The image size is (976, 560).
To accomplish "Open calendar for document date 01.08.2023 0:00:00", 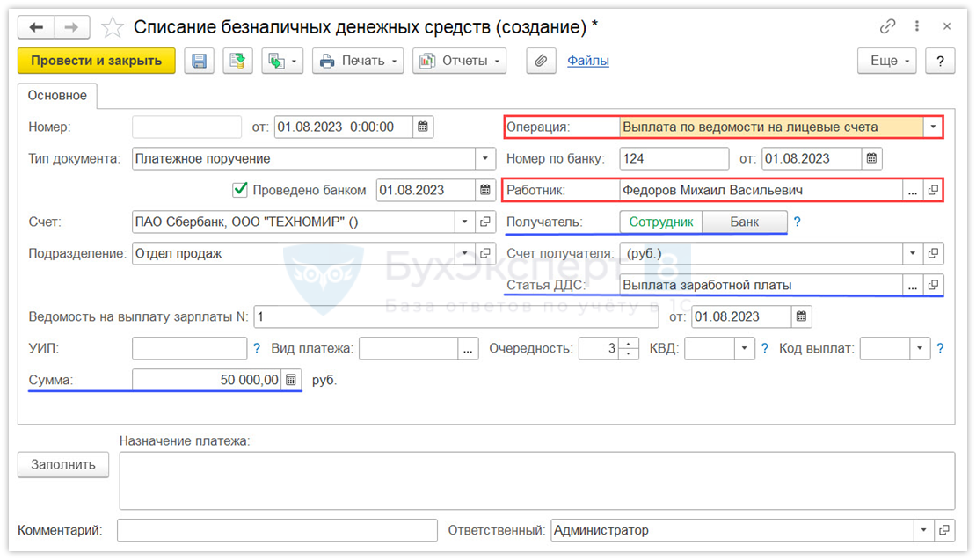I will [423, 127].
